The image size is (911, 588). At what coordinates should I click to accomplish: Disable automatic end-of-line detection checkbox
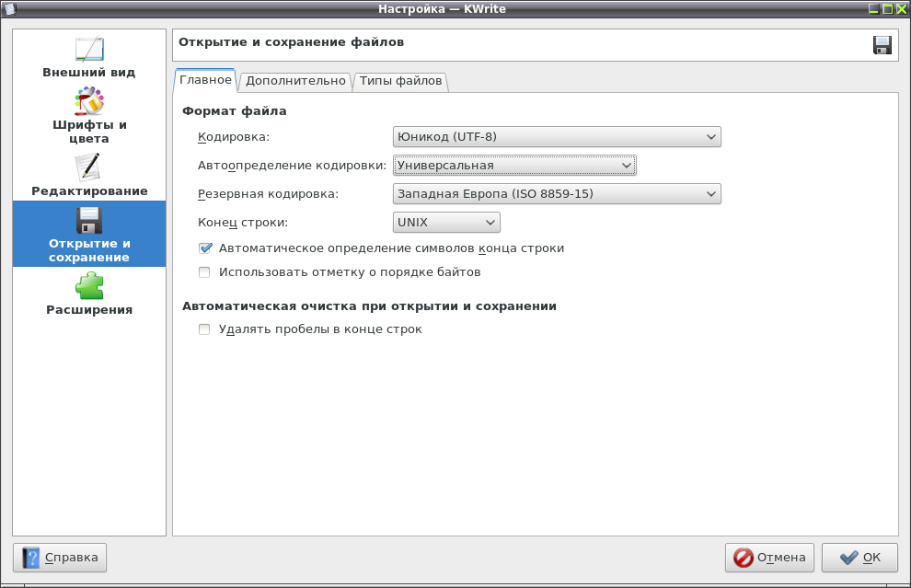[205, 248]
